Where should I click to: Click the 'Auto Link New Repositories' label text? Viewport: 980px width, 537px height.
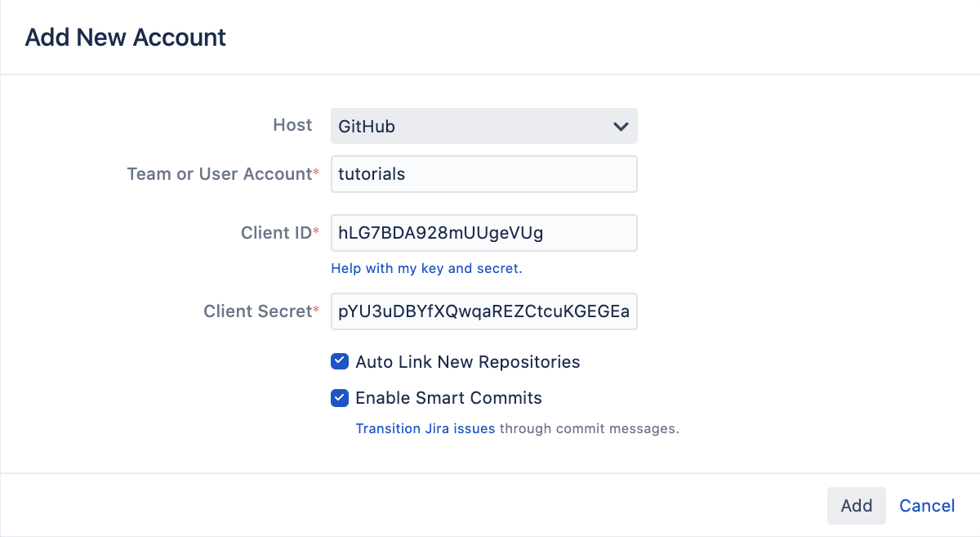coord(467,362)
